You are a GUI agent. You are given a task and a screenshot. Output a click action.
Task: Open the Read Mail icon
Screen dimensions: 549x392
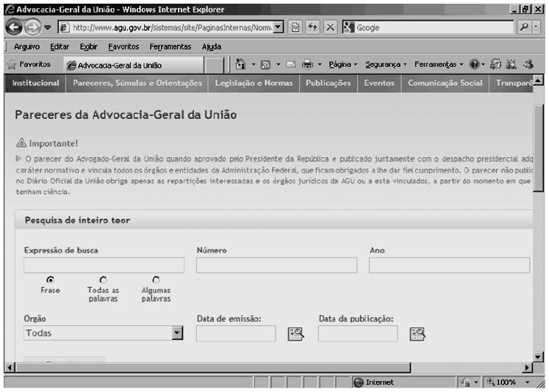click(x=290, y=65)
